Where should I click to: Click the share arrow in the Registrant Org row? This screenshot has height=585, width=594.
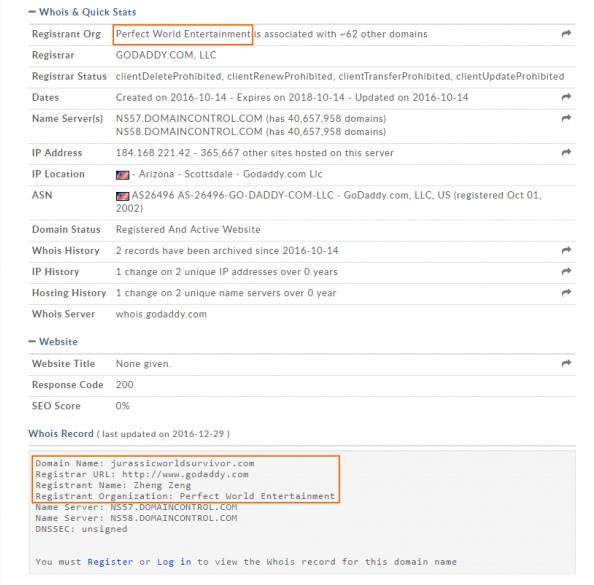[x=566, y=34]
